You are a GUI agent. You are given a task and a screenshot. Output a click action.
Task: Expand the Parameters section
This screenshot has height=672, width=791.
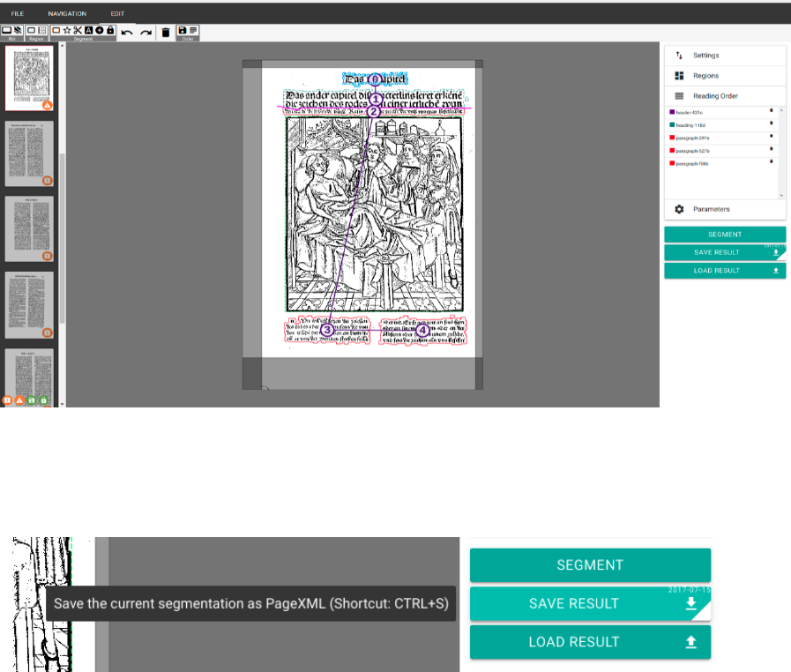click(x=725, y=209)
